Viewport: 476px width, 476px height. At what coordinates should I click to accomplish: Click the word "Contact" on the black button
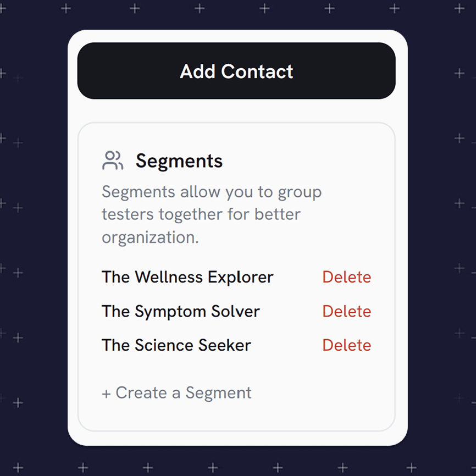tap(257, 71)
